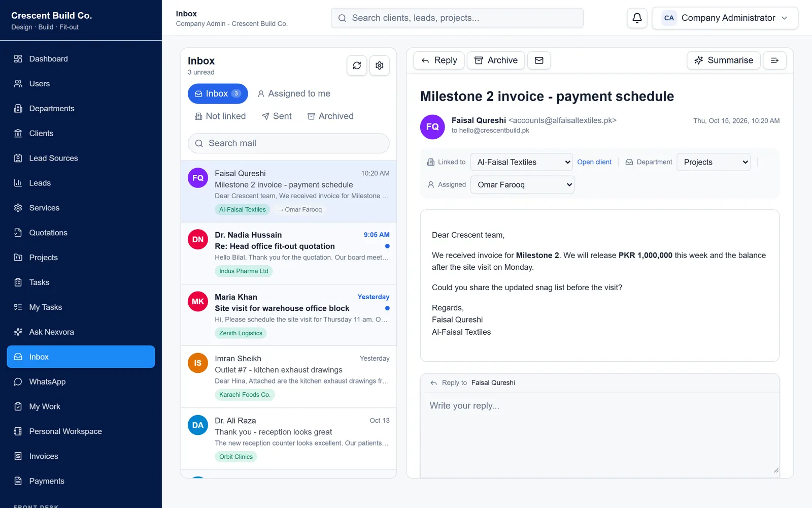Viewport: 812px width, 508px height.
Task: Click the notifications bell icon
Action: pos(637,18)
